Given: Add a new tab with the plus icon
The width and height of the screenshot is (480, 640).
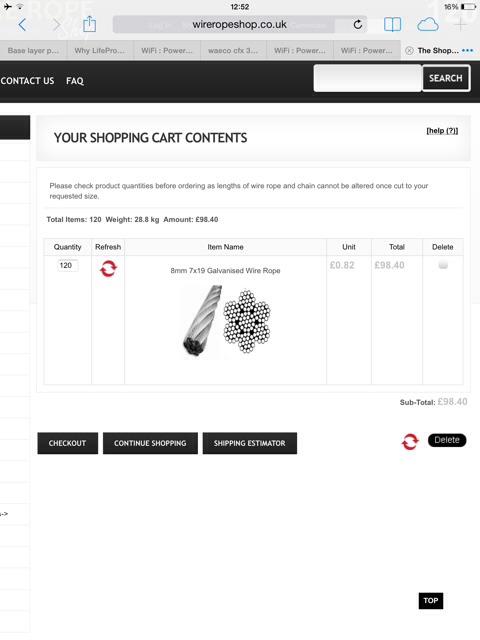Looking at the screenshot, I should 460,25.
